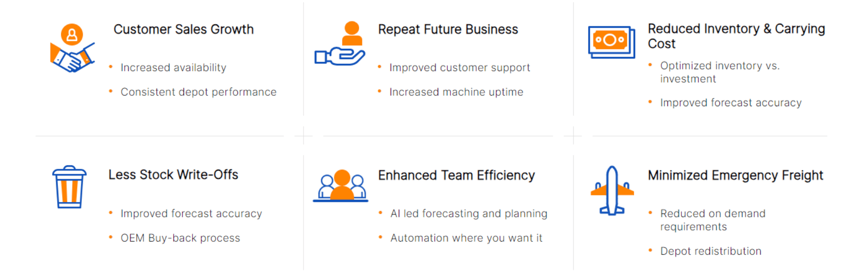Click the hand-holding-person Repeat Future Business icon

[340, 44]
